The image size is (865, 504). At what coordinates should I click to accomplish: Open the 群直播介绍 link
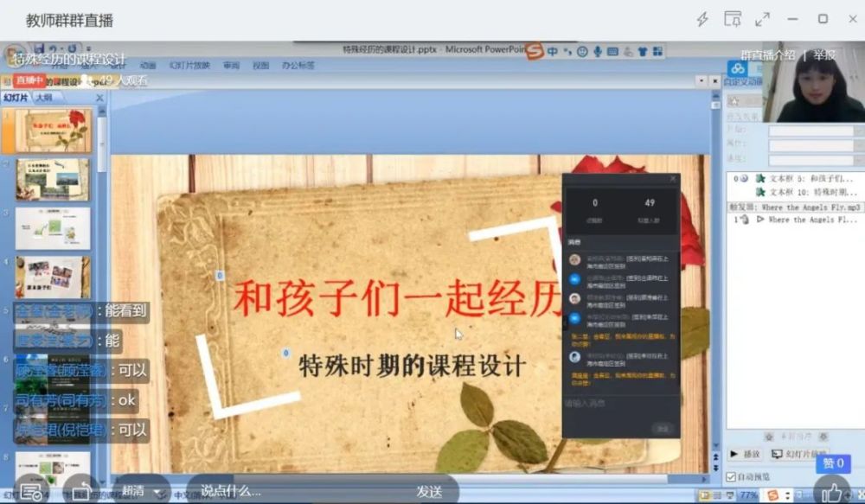click(768, 55)
